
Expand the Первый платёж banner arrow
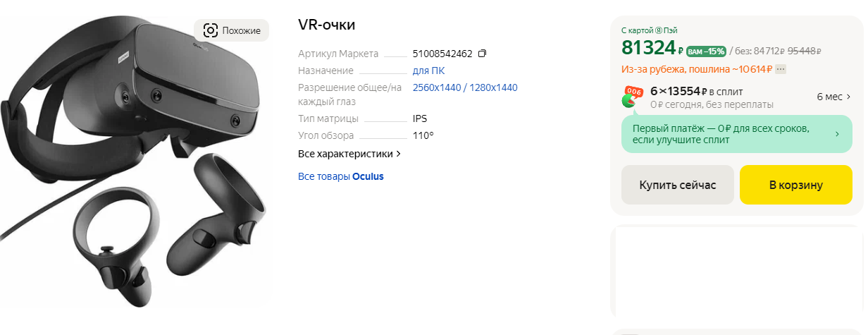pos(837,134)
